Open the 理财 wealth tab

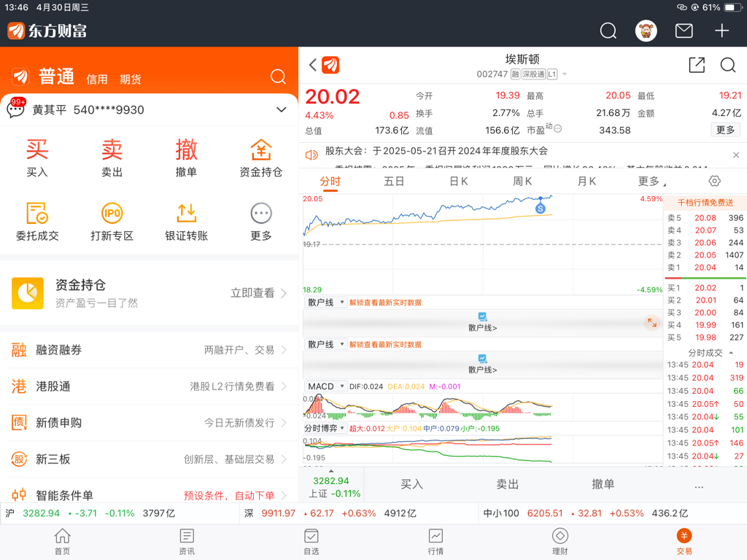tap(560, 542)
